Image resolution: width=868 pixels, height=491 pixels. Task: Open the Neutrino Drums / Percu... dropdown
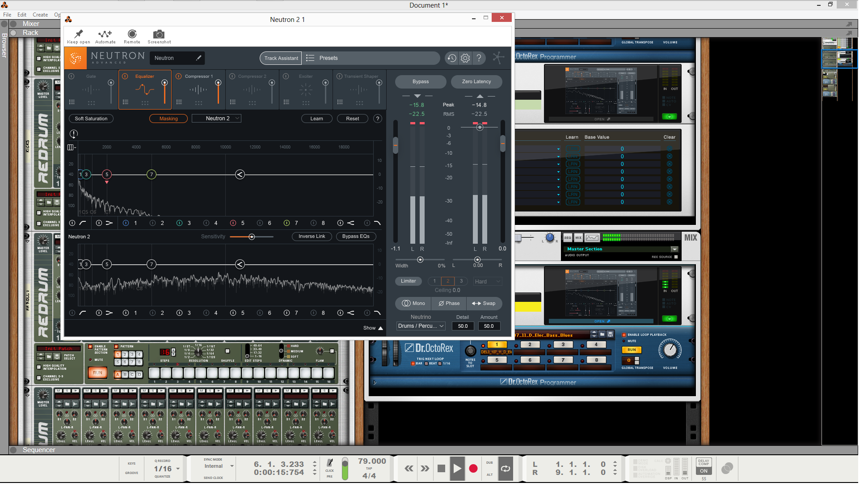point(421,326)
